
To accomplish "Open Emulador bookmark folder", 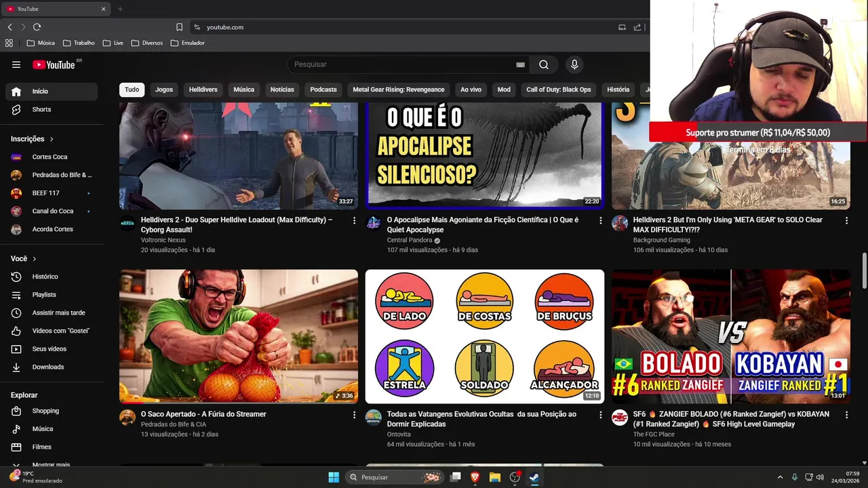I will [x=188, y=43].
